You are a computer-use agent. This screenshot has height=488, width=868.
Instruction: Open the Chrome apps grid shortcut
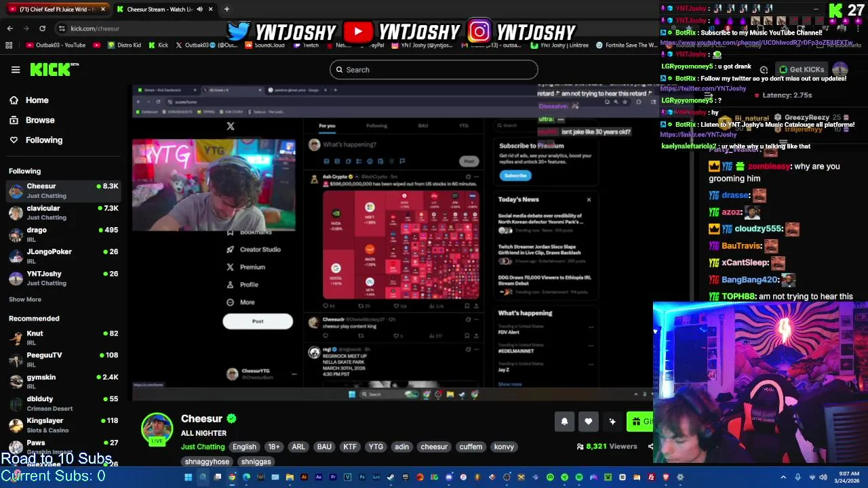pyautogui.click(x=9, y=45)
